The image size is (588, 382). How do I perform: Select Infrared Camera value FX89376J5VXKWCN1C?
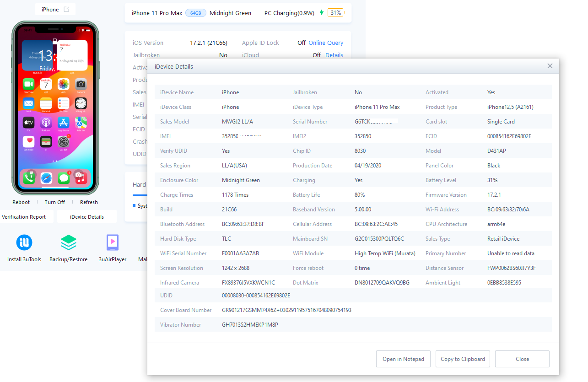click(248, 283)
